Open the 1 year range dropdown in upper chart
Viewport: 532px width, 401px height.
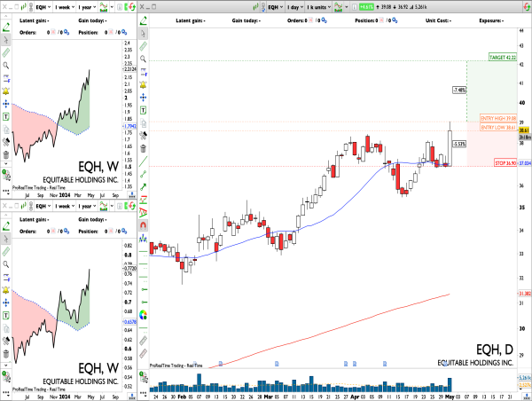[87, 7]
